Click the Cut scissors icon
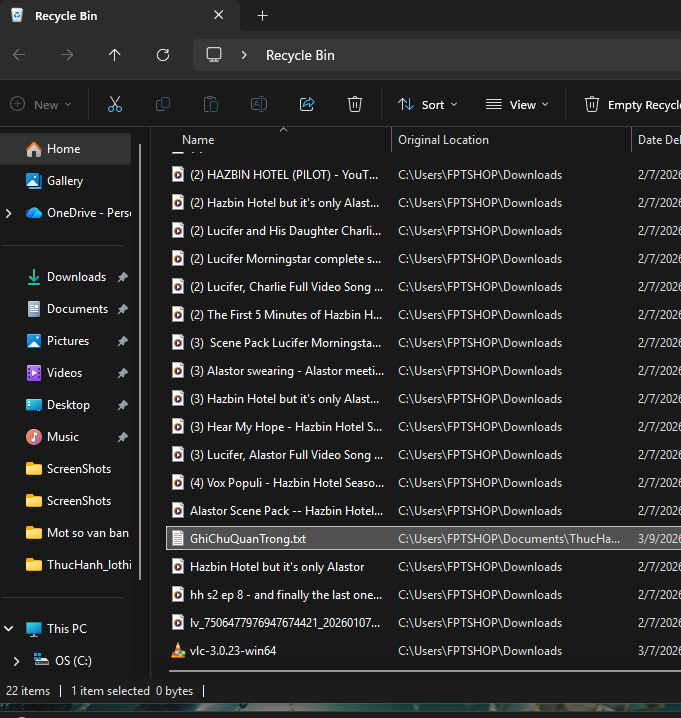The height and width of the screenshot is (718, 681). pyautogui.click(x=114, y=104)
